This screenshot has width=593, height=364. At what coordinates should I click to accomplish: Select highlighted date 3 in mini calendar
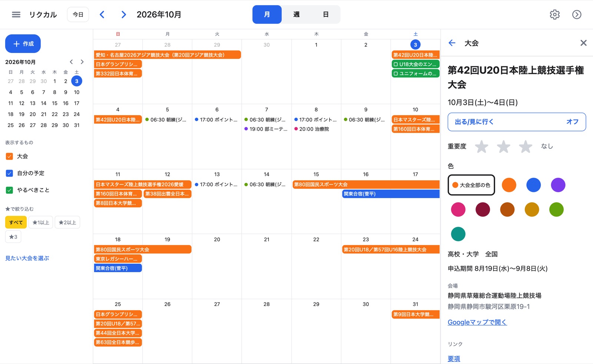tap(77, 81)
